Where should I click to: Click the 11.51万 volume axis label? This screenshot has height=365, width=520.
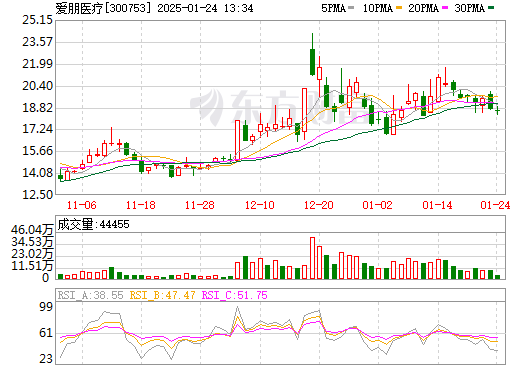point(32,266)
